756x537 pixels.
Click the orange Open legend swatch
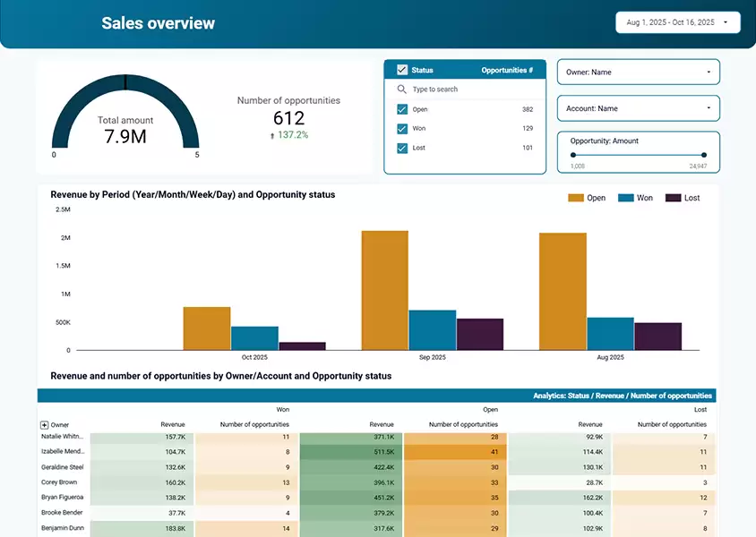576,198
